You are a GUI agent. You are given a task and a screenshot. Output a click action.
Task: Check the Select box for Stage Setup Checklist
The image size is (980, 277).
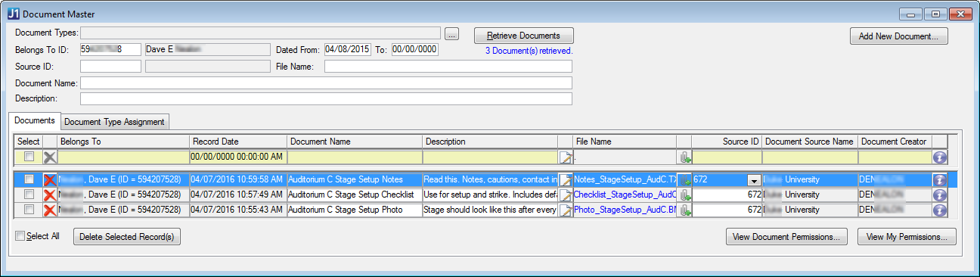click(29, 195)
